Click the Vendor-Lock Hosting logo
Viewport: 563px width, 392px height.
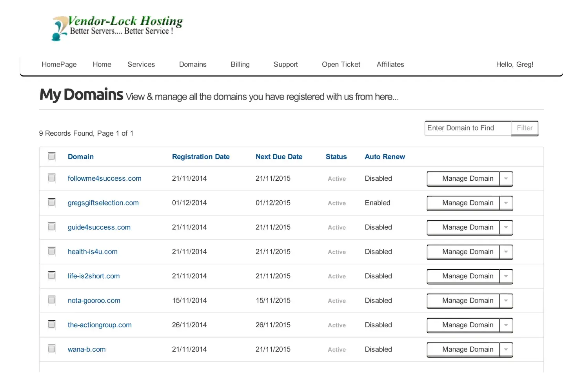pyautogui.click(x=117, y=27)
